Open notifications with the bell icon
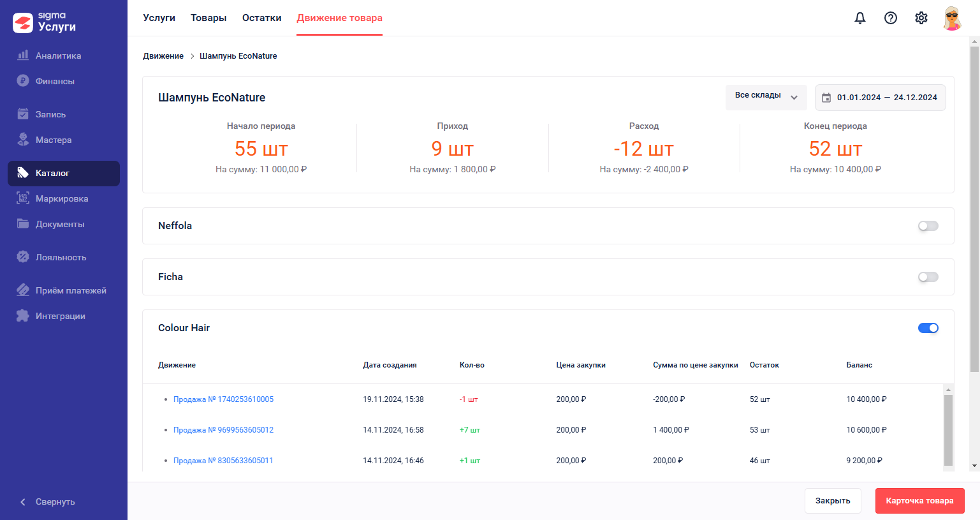 click(x=860, y=18)
